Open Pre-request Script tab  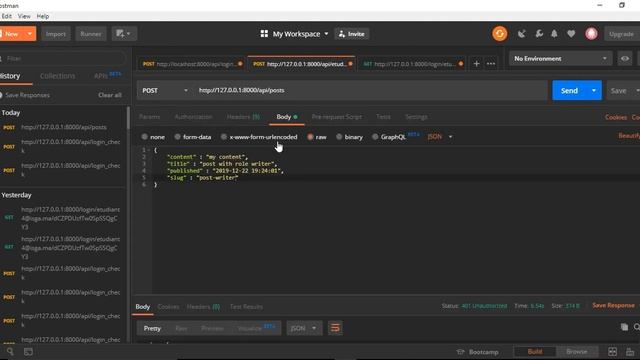337,117
